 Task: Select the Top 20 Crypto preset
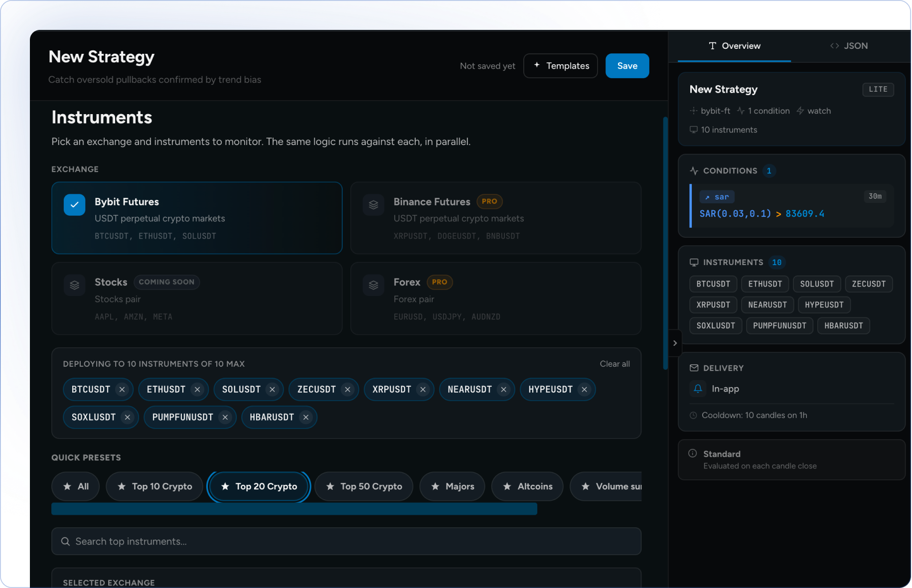(259, 486)
